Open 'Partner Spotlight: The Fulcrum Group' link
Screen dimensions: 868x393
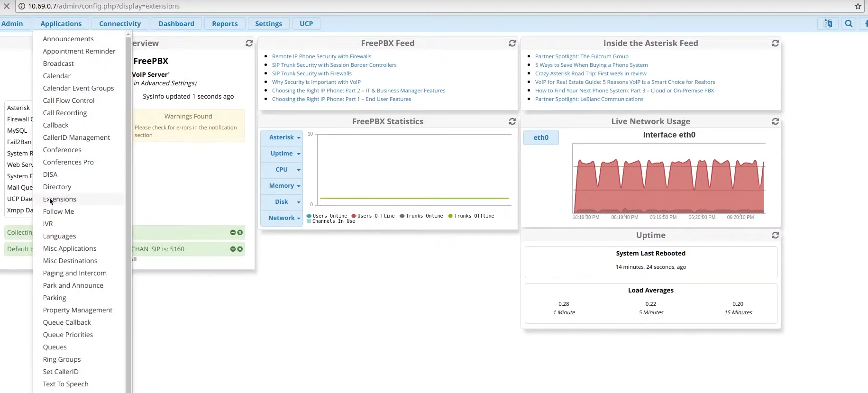point(582,56)
